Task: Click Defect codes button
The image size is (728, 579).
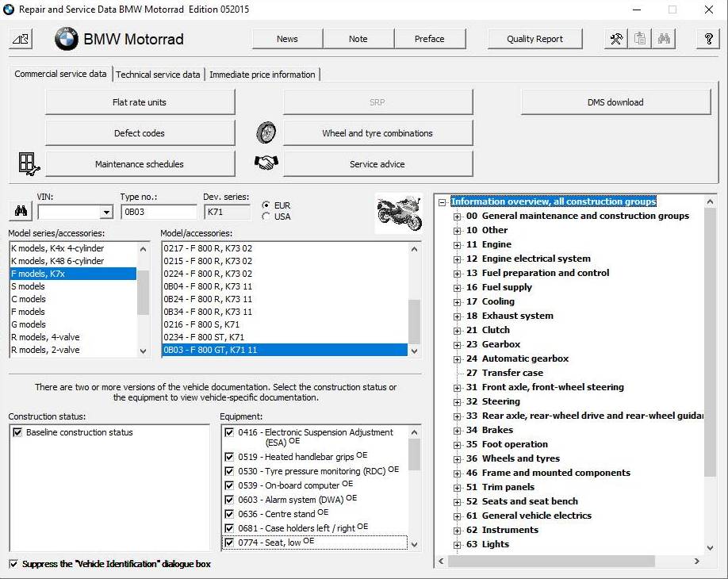Action: pyautogui.click(x=140, y=133)
